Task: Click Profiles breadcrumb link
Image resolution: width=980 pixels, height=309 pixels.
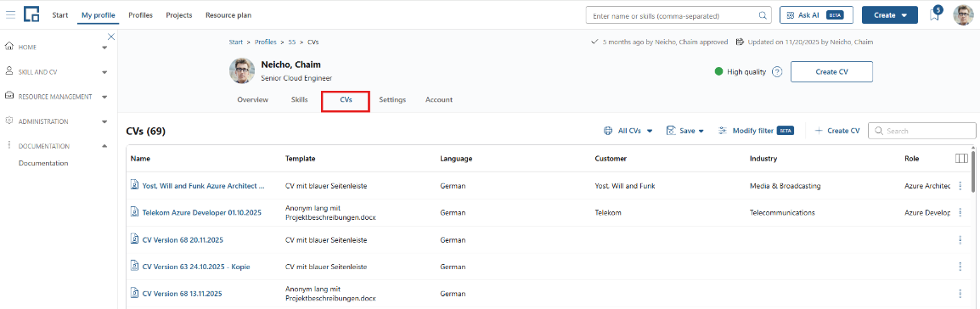Action: 266,42
